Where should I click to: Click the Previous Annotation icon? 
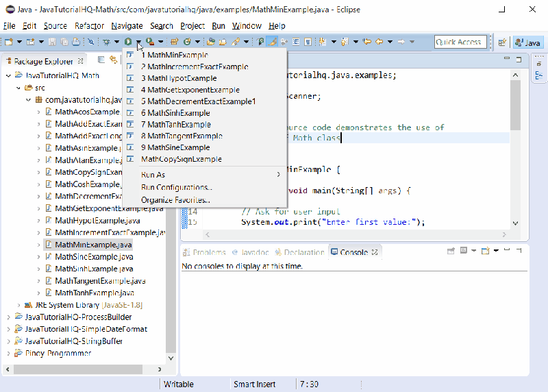[345, 42]
